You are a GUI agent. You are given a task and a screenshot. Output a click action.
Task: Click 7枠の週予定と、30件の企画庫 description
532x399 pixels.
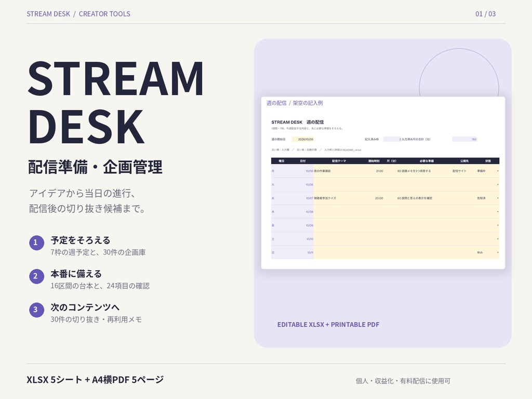(98, 252)
